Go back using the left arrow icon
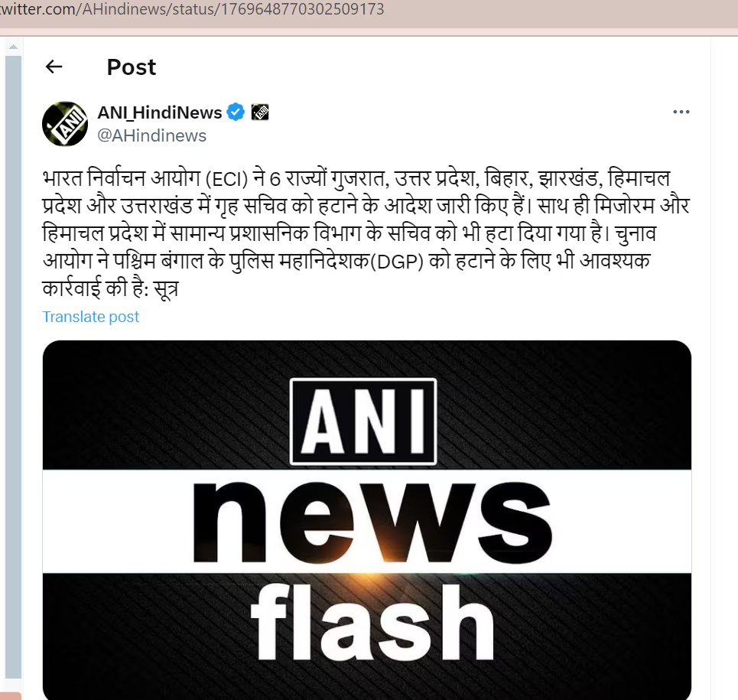This screenshot has width=738, height=700. (x=54, y=67)
